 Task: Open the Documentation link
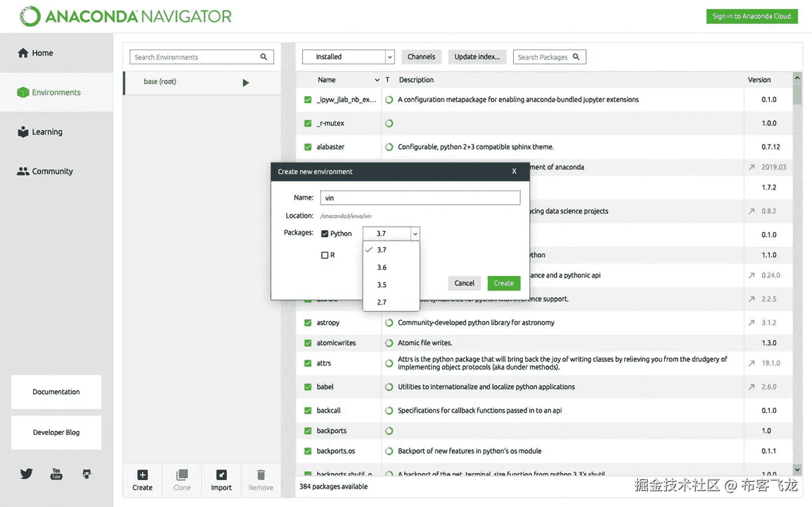[x=56, y=392]
